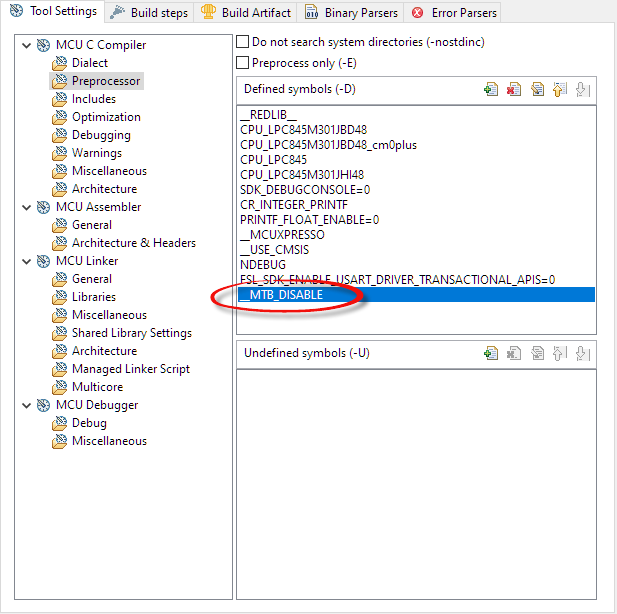Select the __MTB_DISABLE defined symbol
The width and height of the screenshot is (617, 614).
[282, 295]
